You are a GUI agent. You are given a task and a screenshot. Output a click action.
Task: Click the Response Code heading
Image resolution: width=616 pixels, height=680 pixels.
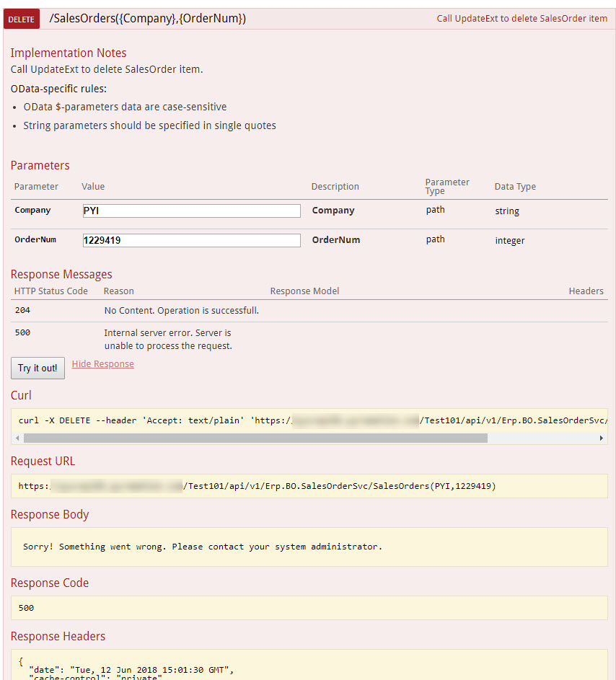pyautogui.click(x=50, y=583)
